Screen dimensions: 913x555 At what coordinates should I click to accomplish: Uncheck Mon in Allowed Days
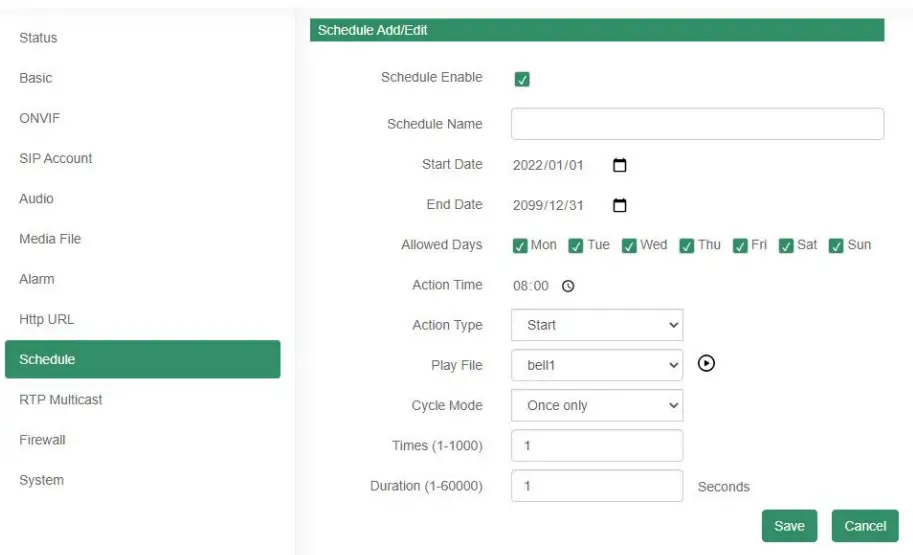click(x=520, y=246)
